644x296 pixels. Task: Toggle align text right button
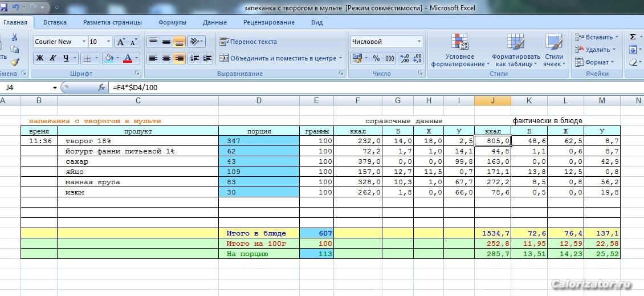(x=179, y=58)
